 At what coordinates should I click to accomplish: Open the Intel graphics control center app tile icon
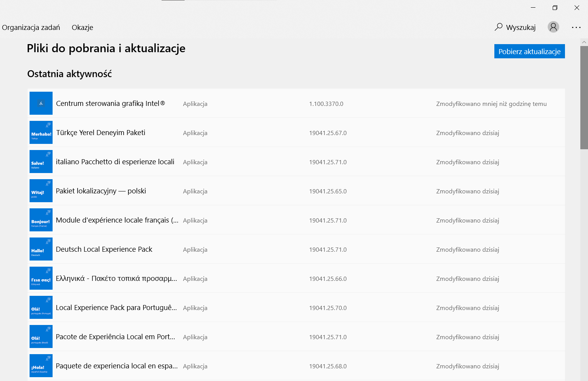41,103
